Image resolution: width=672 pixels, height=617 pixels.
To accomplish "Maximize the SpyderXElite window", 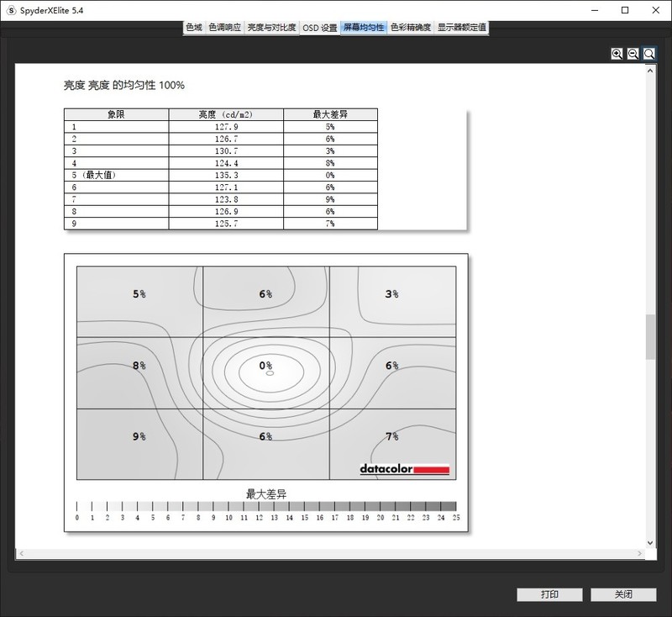I will (x=625, y=10).
